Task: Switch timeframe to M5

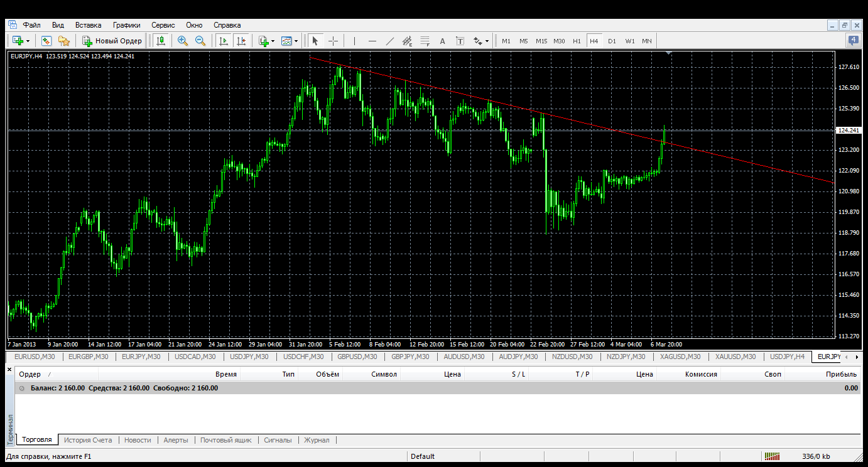Action: [523, 41]
